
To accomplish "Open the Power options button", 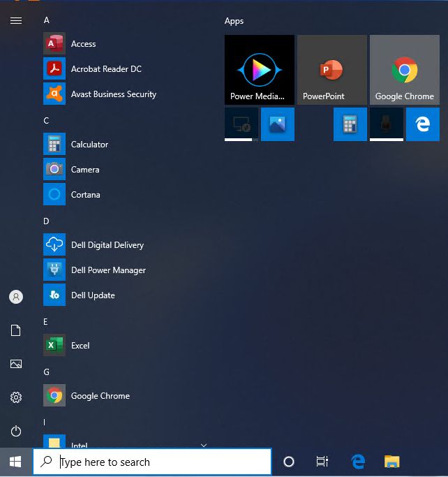I will point(16,431).
